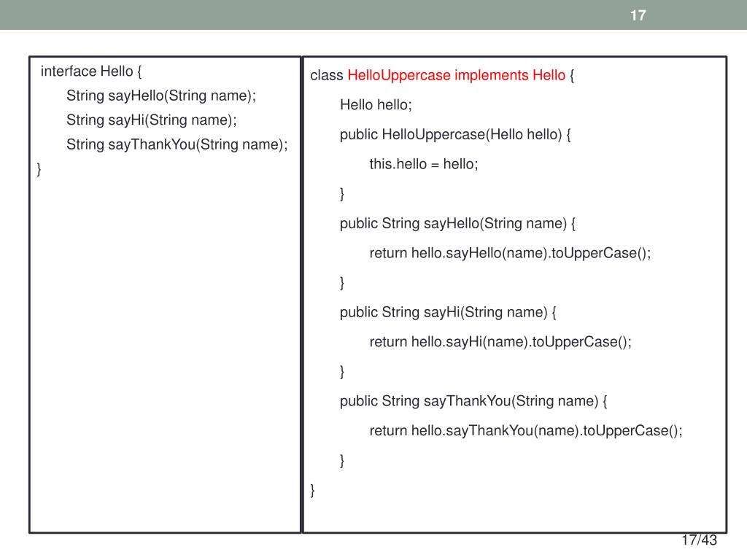Click 'public String sayHello(String name) {' line

(x=458, y=224)
